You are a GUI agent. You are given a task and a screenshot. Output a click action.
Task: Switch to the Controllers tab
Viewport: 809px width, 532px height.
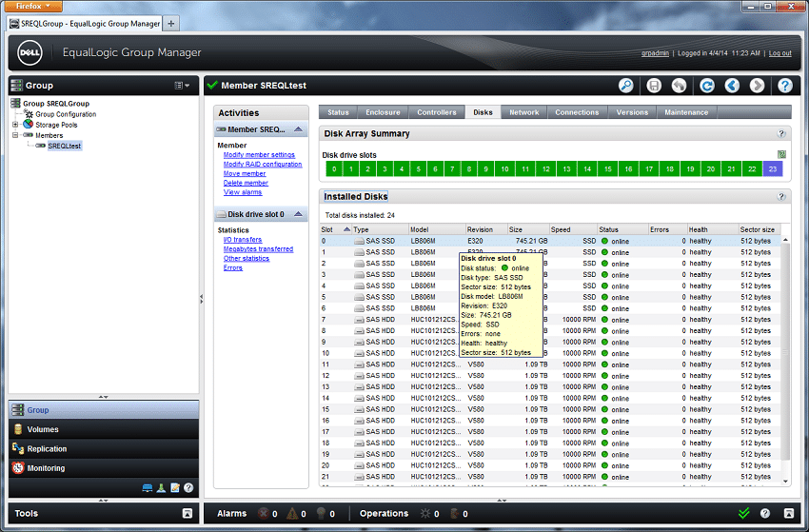coord(437,112)
